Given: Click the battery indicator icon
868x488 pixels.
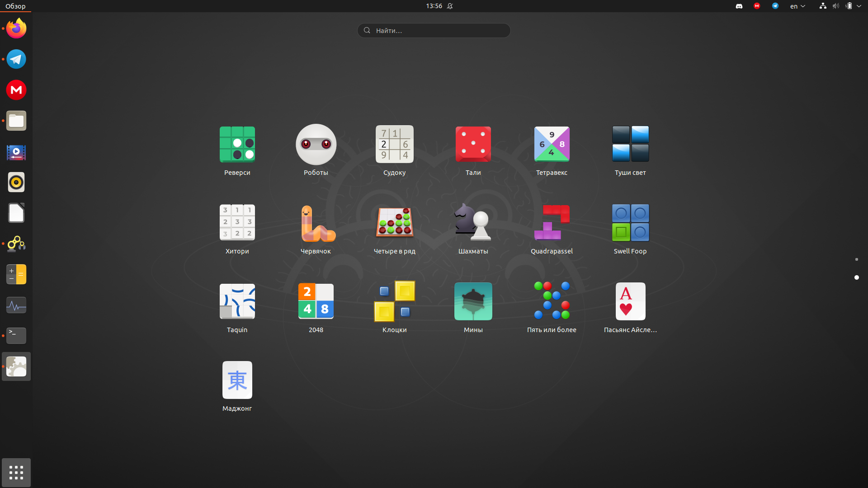Looking at the screenshot, I should coord(849,6).
